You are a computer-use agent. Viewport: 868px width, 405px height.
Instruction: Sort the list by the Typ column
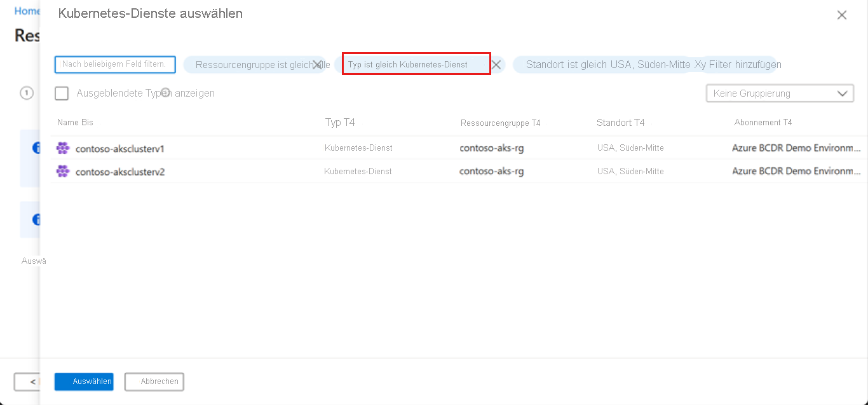click(x=340, y=122)
